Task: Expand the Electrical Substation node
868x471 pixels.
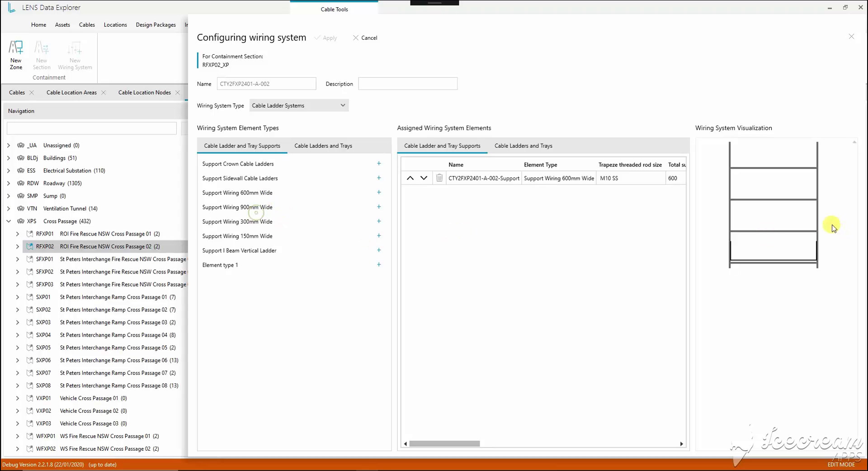Action: [9, 171]
